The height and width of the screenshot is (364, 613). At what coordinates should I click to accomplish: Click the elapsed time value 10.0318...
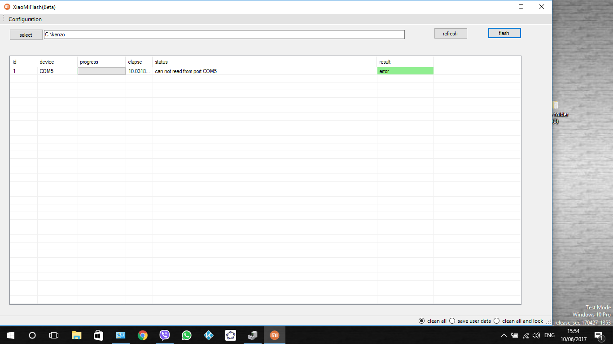click(x=139, y=71)
